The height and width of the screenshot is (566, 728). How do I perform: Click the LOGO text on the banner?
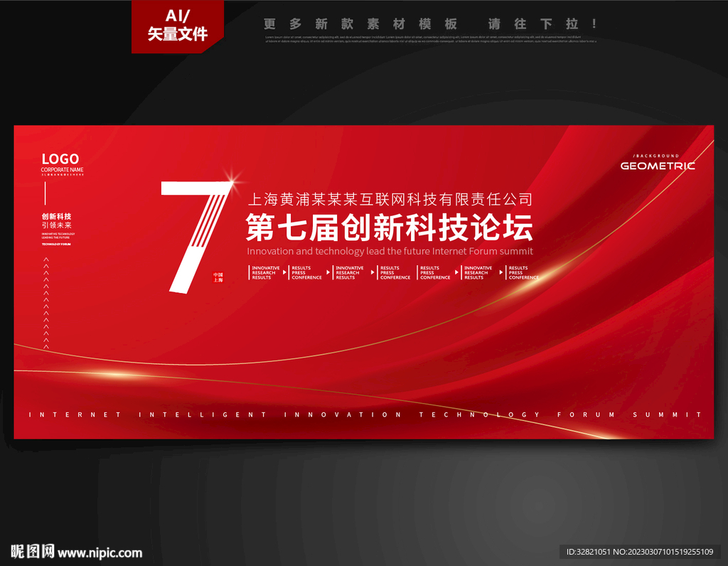[60, 159]
